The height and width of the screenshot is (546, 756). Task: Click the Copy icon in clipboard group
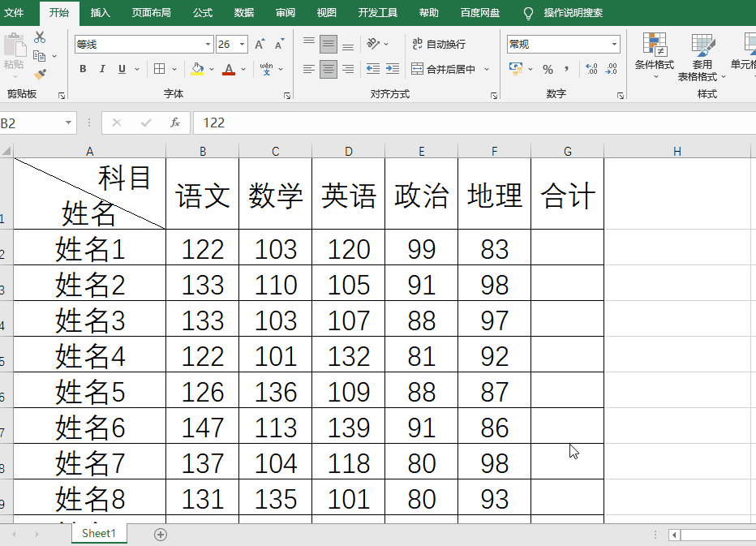click(40, 56)
